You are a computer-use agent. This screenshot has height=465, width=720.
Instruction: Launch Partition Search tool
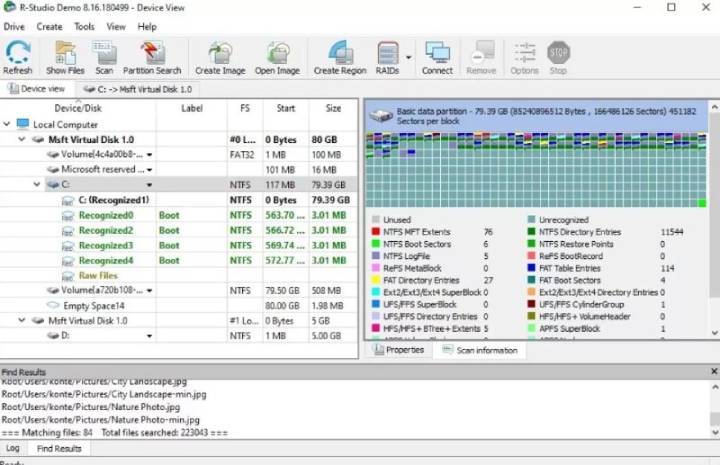point(152,57)
